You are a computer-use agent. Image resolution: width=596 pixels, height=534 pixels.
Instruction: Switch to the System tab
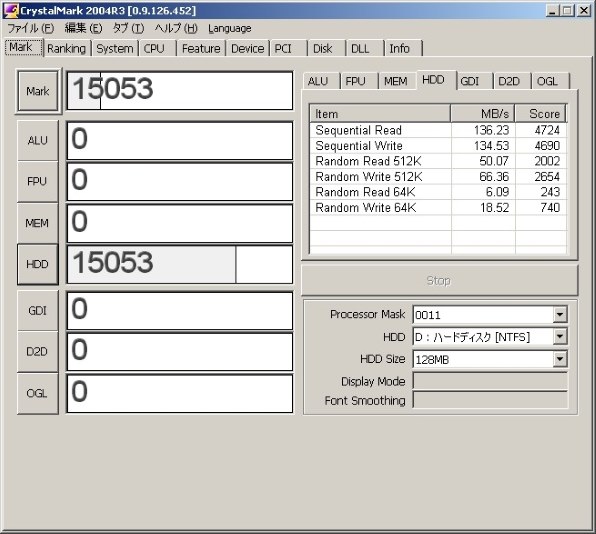(x=115, y=49)
